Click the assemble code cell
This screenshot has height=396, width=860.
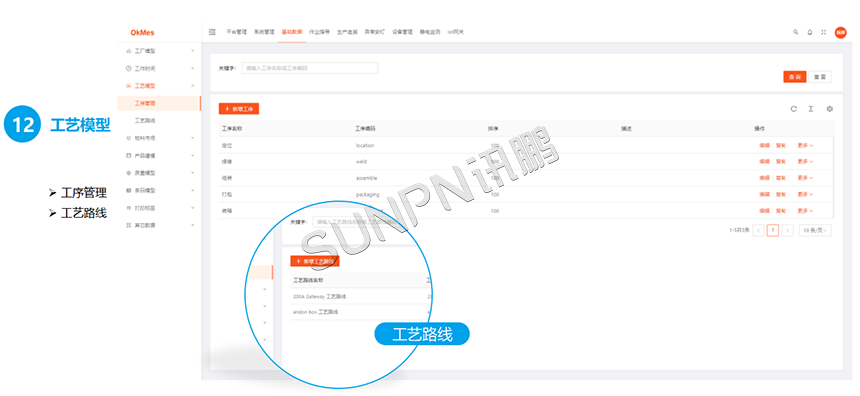click(x=366, y=178)
